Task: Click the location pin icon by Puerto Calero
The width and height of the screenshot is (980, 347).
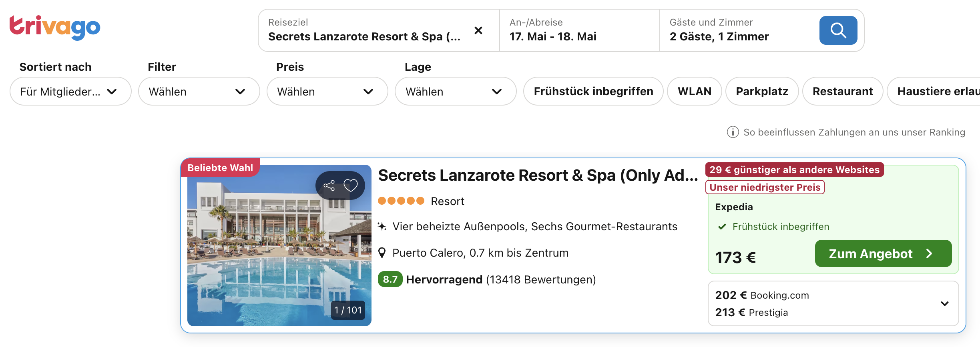Action: [382, 253]
